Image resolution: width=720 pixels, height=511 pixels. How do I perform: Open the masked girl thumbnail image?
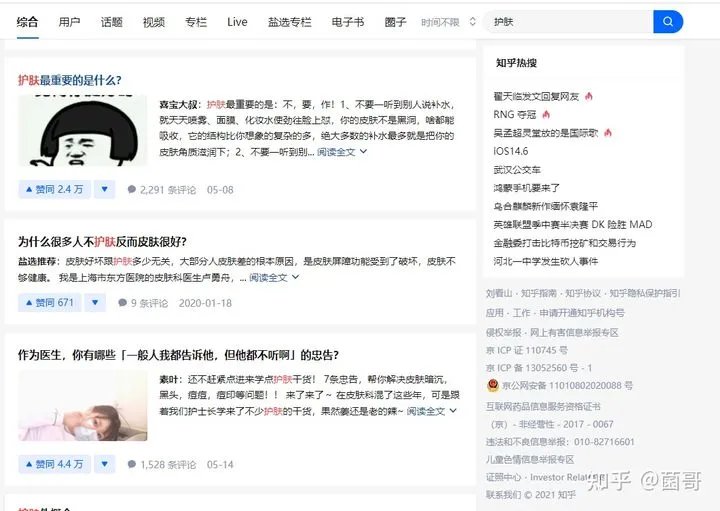83,406
